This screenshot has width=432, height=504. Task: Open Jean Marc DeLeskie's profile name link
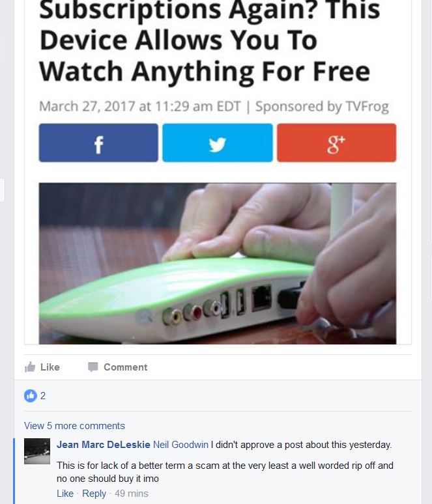click(x=103, y=445)
